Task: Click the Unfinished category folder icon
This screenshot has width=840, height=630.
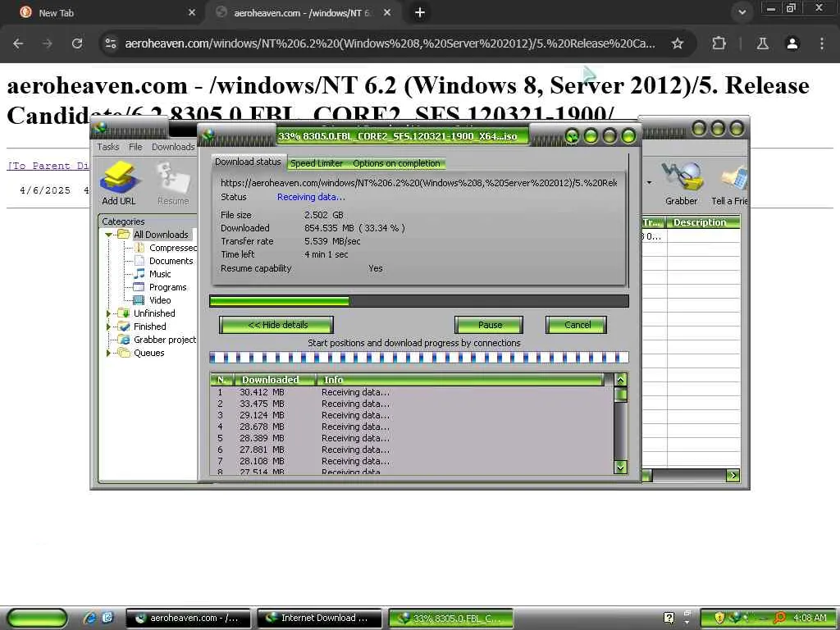Action: (125, 313)
